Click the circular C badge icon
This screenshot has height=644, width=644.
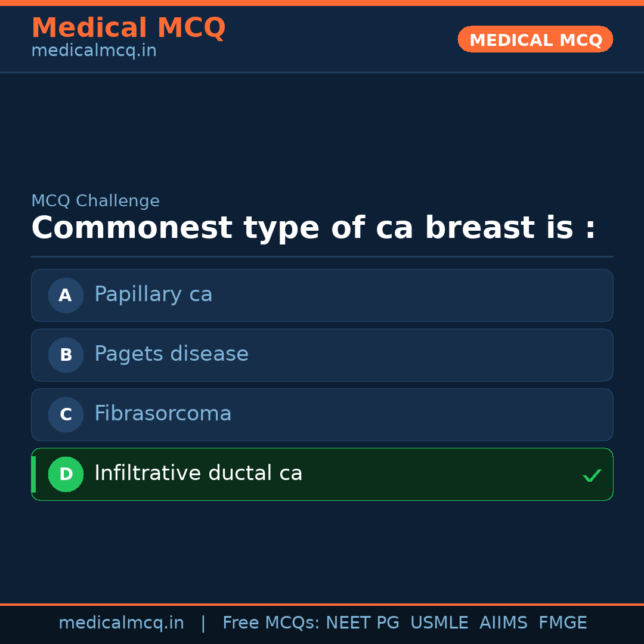coord(66,414)
